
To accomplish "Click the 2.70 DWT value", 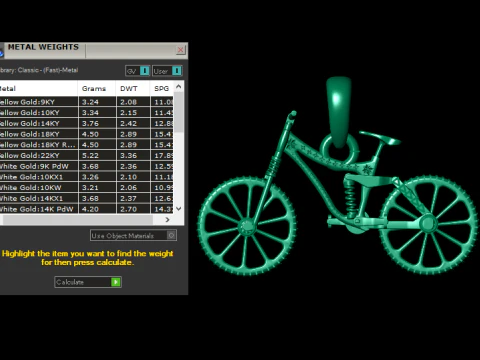I will 129,209.
